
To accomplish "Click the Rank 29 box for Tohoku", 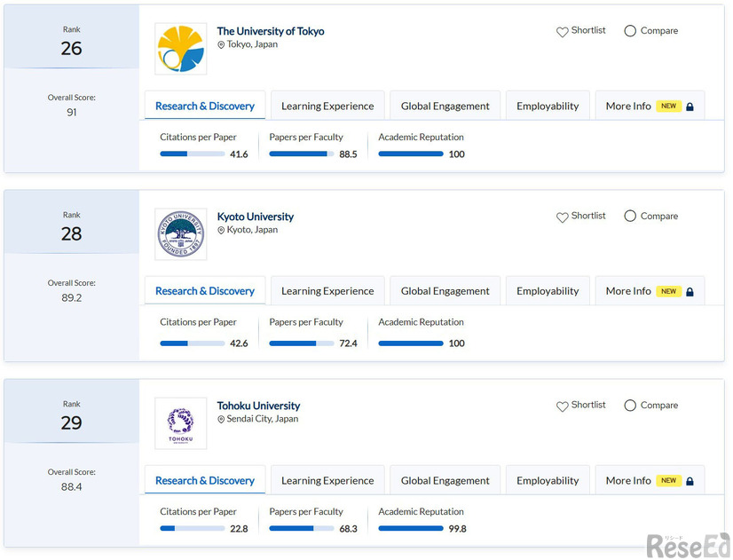I will pyautogui.click(x=71, y=415).
